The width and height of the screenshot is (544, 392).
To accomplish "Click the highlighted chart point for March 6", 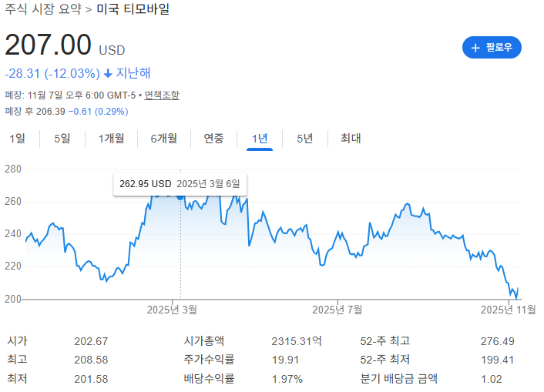I will click(180, 197).
